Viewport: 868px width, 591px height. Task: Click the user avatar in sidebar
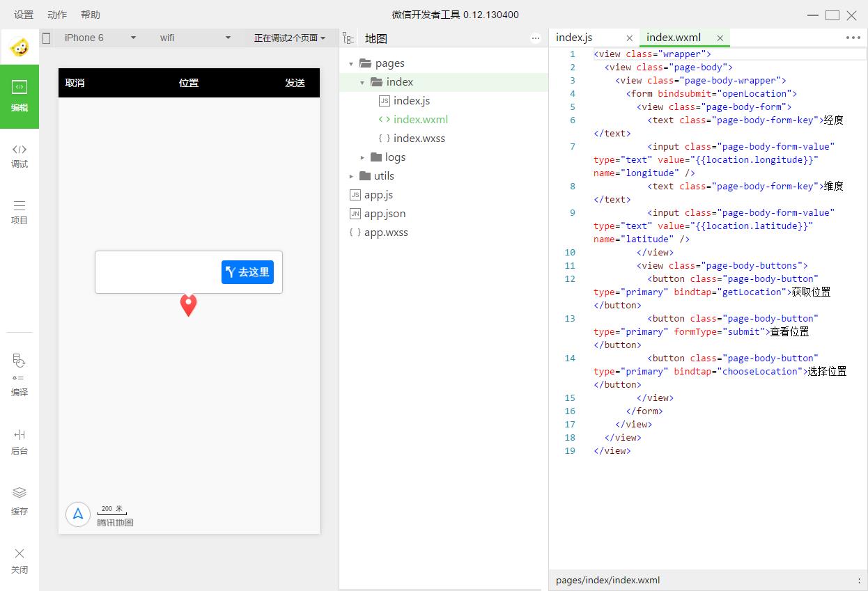(20, 47)
